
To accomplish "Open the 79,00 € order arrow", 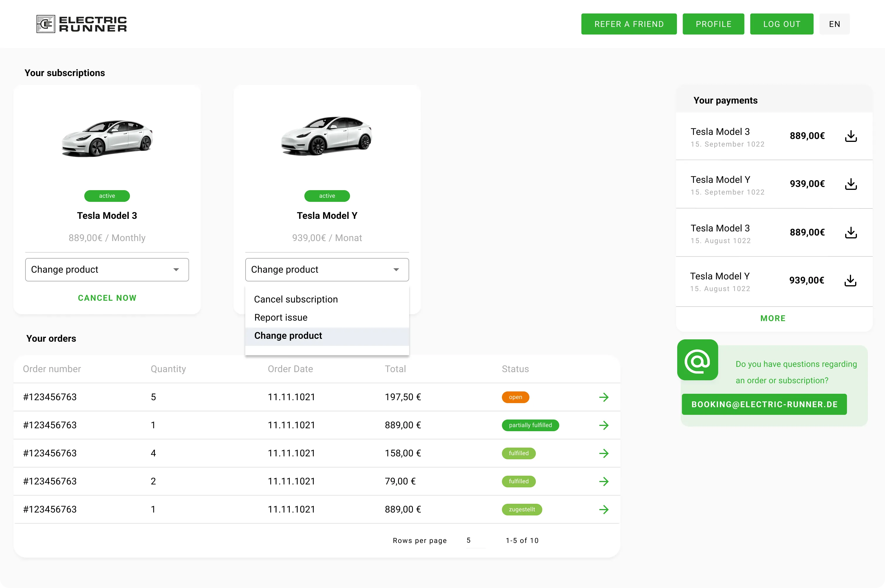I will coord(604,482).
